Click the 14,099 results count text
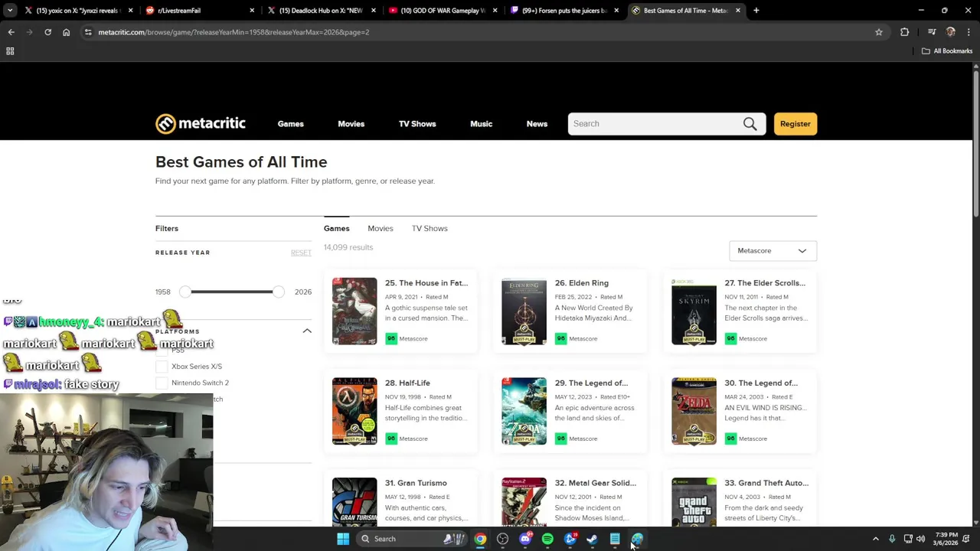The height and width of the screenshot is (551, 980). (348, 247)
